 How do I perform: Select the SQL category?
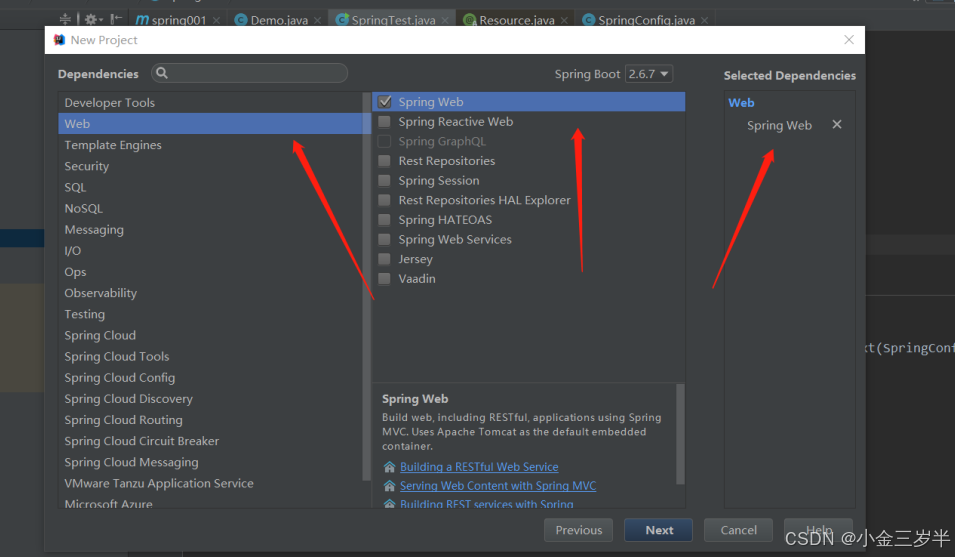pyautogui.click(x=210, y=187)
